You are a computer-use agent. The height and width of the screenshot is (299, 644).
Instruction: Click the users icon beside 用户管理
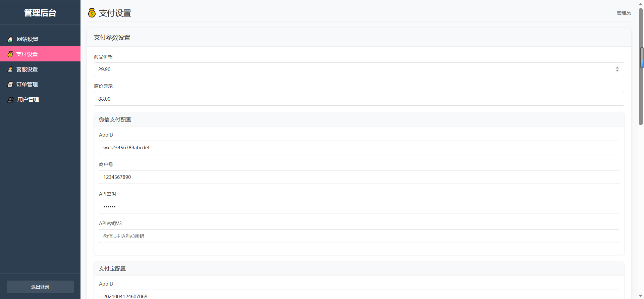pyautogui.click(x=11, y=100)
